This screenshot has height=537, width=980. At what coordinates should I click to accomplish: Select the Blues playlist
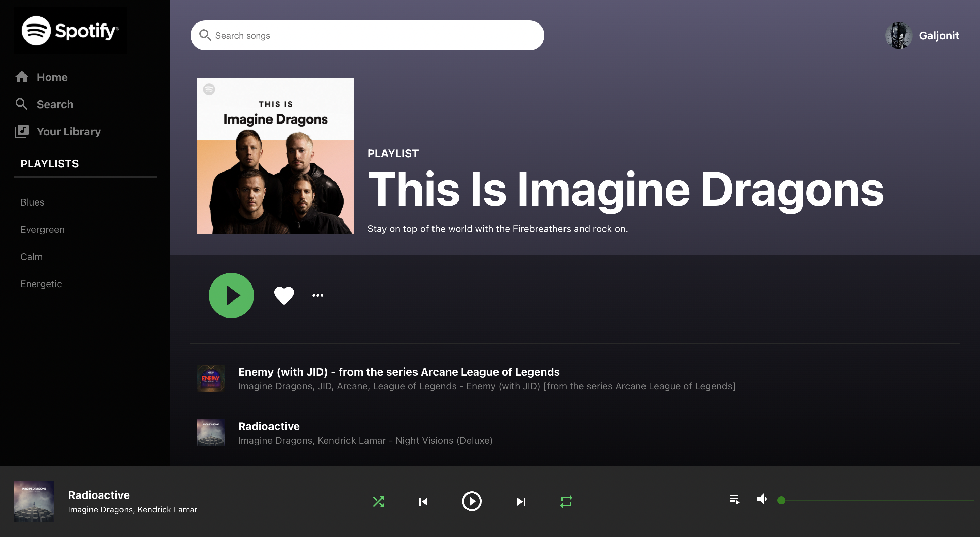32,202
